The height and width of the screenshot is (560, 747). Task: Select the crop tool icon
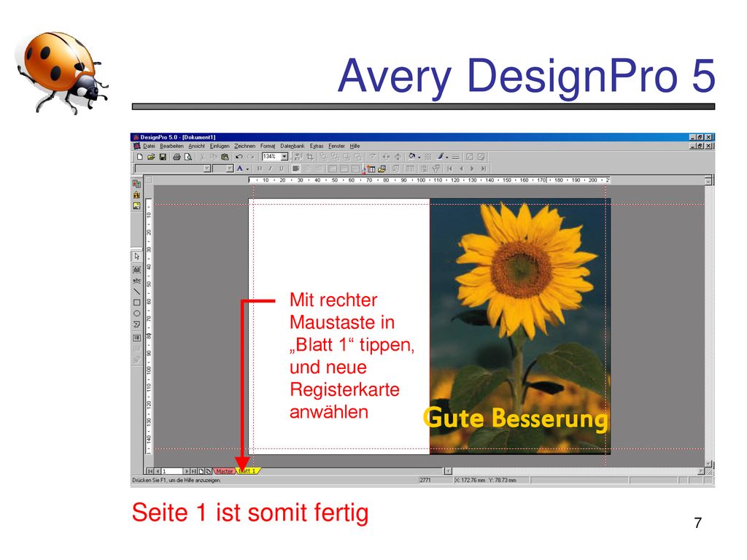[310, 157]
